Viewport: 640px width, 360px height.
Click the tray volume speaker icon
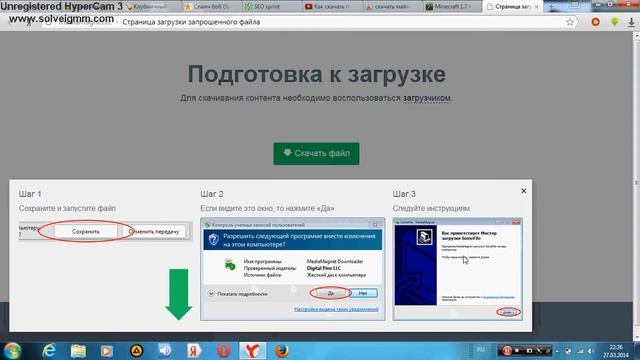591,351
